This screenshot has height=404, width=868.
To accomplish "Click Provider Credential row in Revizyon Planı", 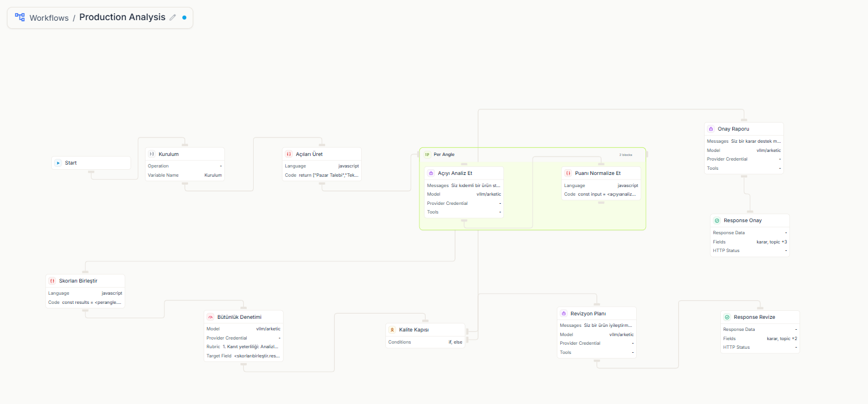I will coord(596,343).
